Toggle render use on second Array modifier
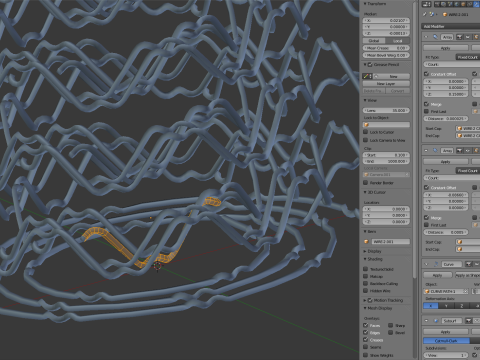This screenshot has height=360, width=480. pyautogui.click(x=459, y=151)
